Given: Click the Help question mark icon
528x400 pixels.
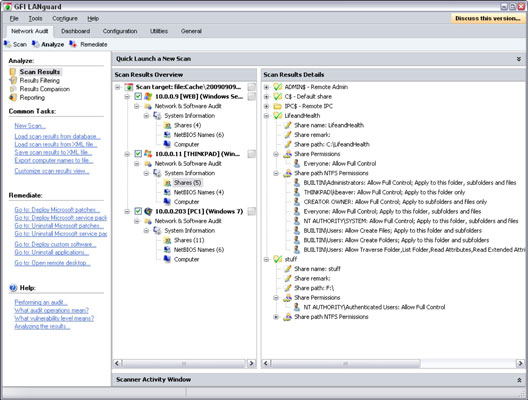Looking at the screenshot, I should tap(13, 288).
